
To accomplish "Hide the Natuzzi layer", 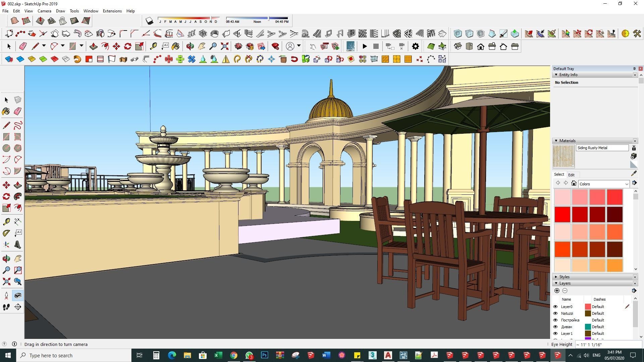I will click(x=555, y=313).
